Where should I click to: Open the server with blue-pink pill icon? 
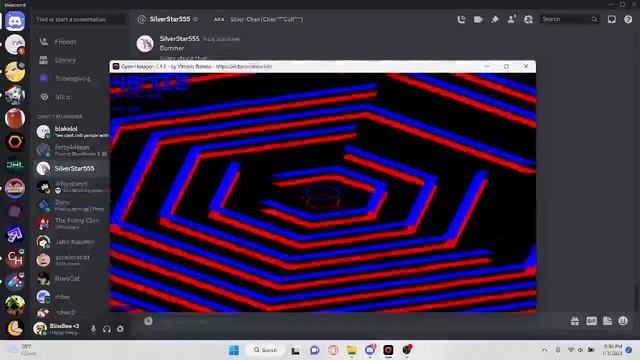point(15,282)
